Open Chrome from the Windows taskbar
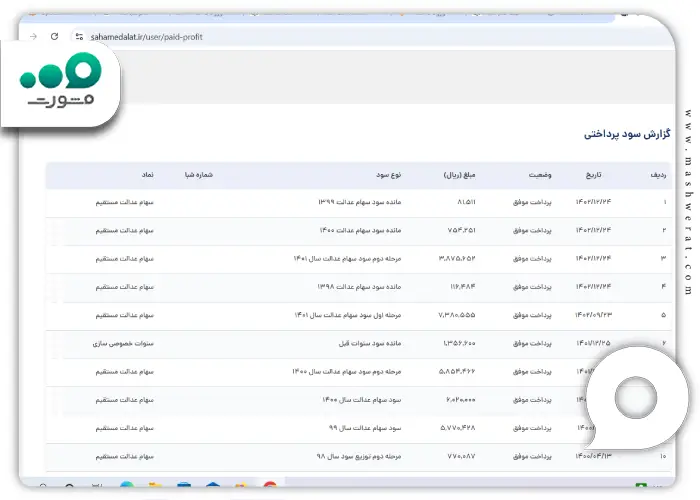The height and width of the screenshot is (500, 700). click(x=269, y=488)
